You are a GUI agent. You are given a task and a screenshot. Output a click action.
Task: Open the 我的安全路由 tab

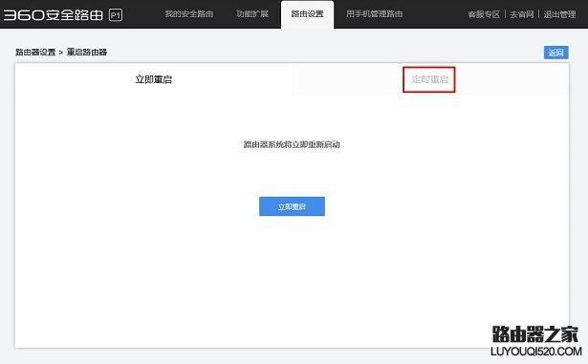pos(189,14)
